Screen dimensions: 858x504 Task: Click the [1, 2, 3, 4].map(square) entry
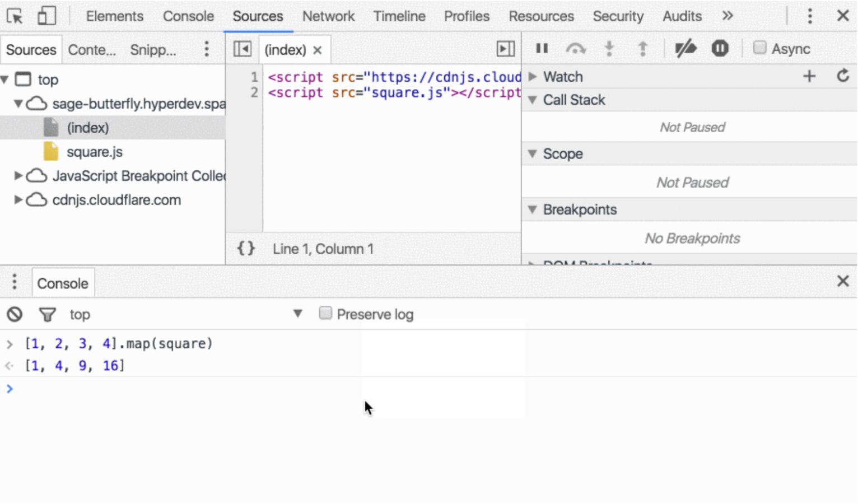(119, 343)
